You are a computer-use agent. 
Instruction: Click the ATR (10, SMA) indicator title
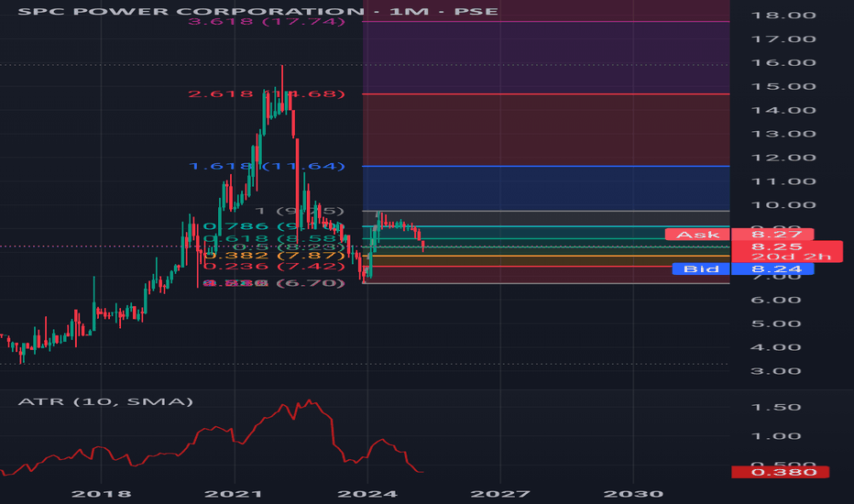(x=105, y=402)
